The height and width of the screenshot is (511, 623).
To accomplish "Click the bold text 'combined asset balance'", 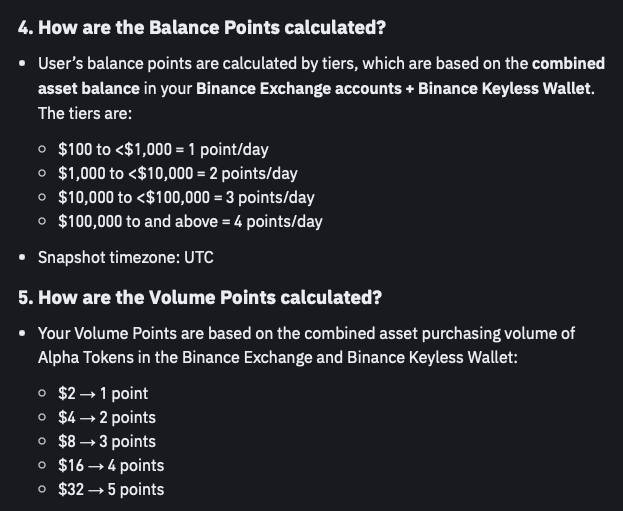I will pos(321,76).
